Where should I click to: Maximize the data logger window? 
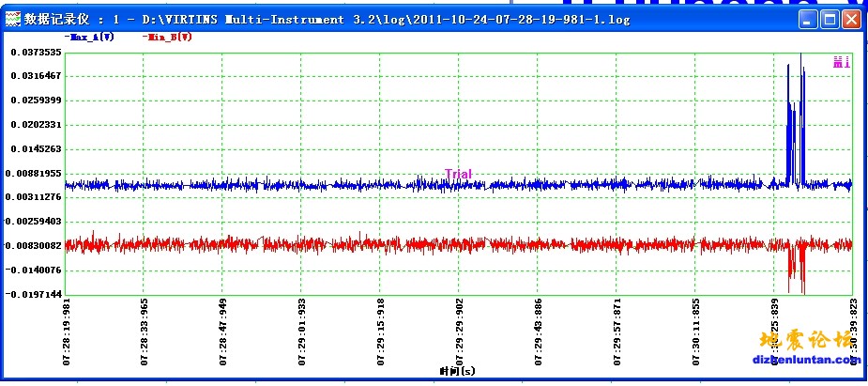tap(828, 19)
